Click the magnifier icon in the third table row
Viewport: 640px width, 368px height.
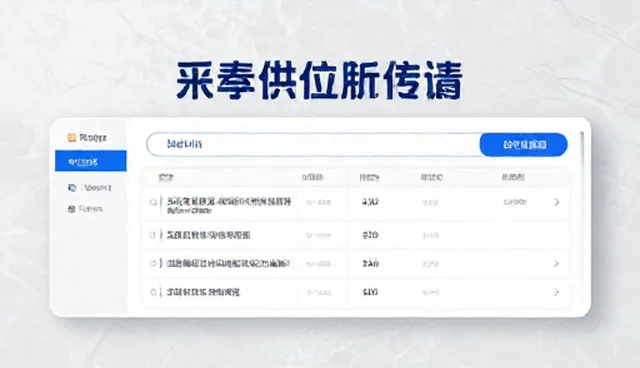[153, 264]
